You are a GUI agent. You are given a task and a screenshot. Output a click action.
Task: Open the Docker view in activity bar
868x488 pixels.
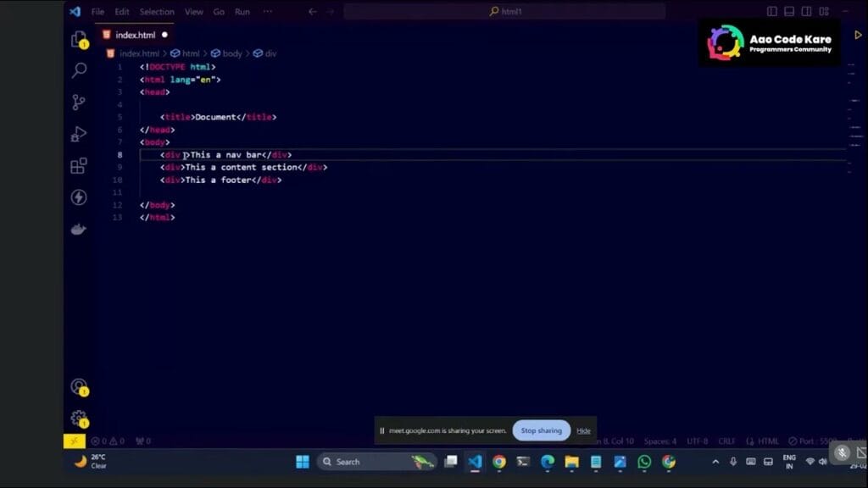coord(79,230)
